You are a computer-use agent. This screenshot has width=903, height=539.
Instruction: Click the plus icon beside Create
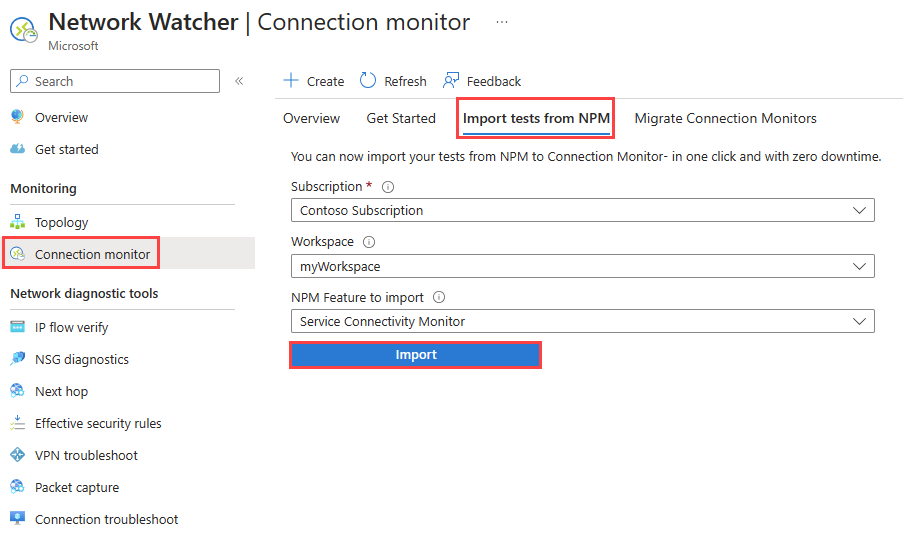click(291, 80)
